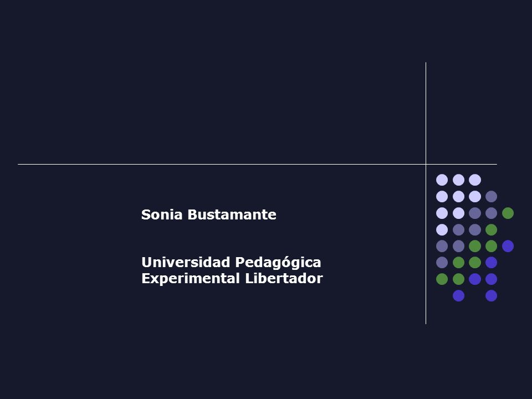
Task: Click the only blue dot in fifth dot row
Action: (x=508, y=246)
